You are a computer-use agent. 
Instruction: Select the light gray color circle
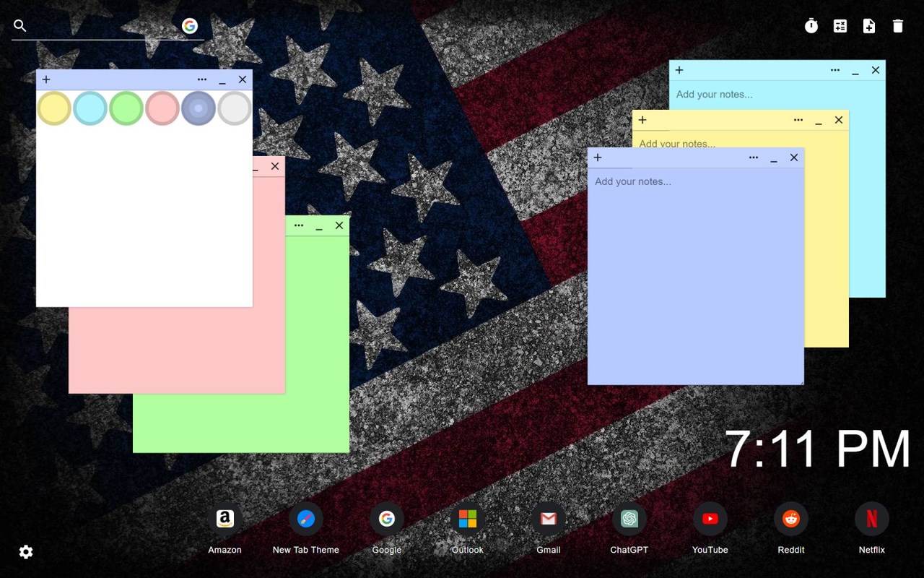pyautogui.click(x=235, y=108)
